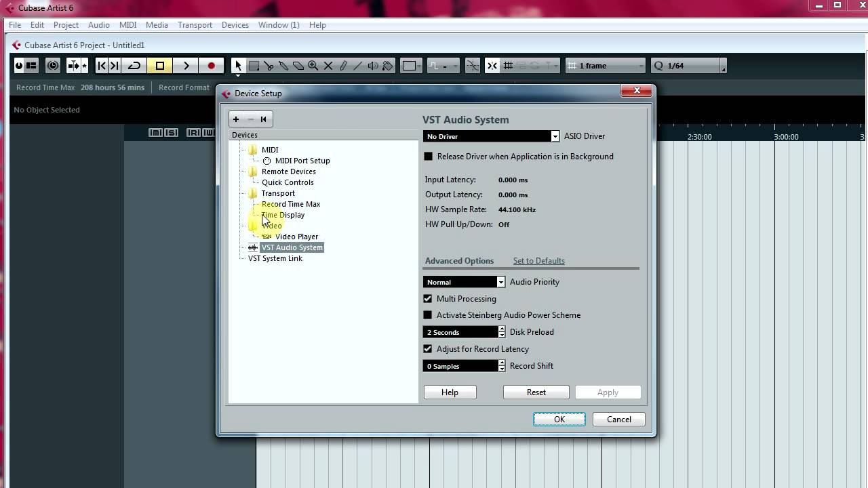The image size is (868, 488).
Task: Click the Help button in Device Setup
Action: point(450,392)
